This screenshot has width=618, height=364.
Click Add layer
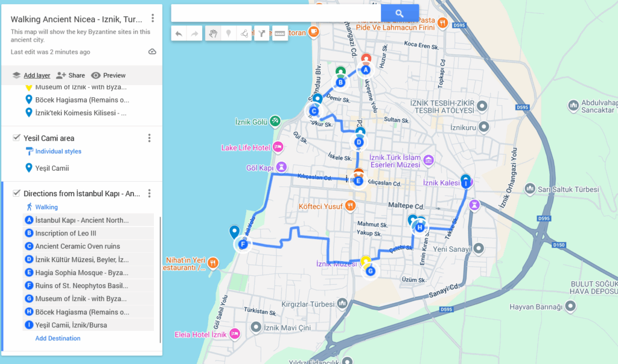tap(37, 75)
